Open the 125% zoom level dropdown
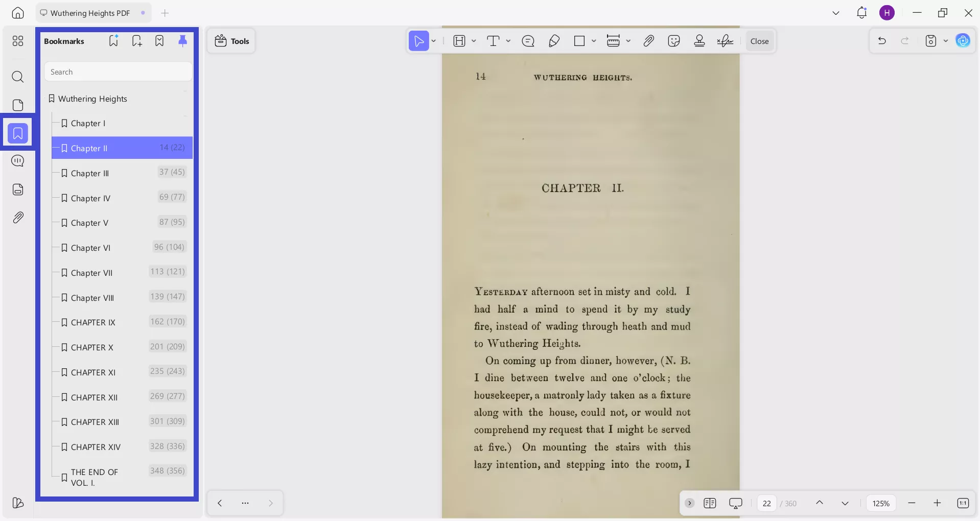 pos(881,503)
